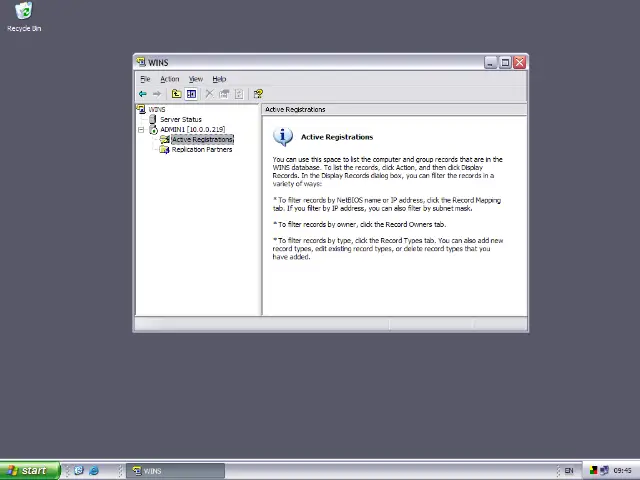
Task: Open the Help menu
Action: point(219,79)
